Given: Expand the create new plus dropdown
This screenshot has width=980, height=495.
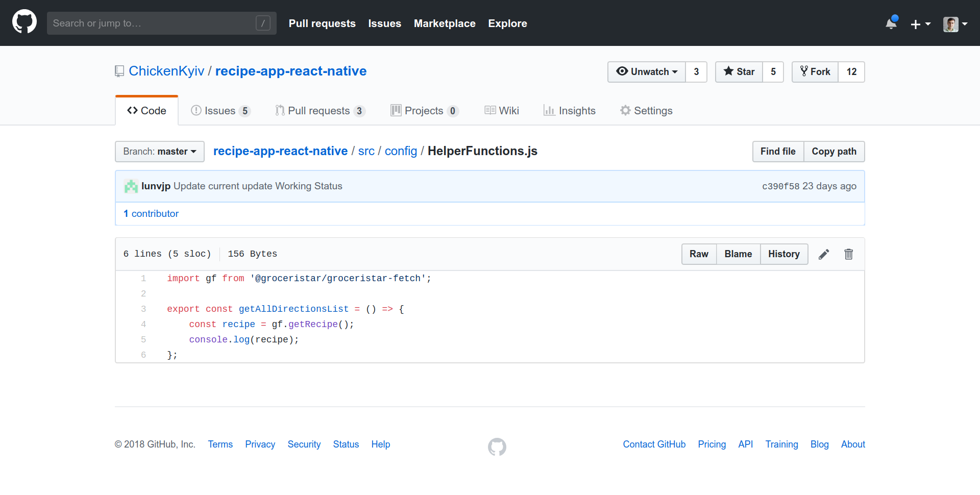Looking at the screenshot, I should [921, 24].
